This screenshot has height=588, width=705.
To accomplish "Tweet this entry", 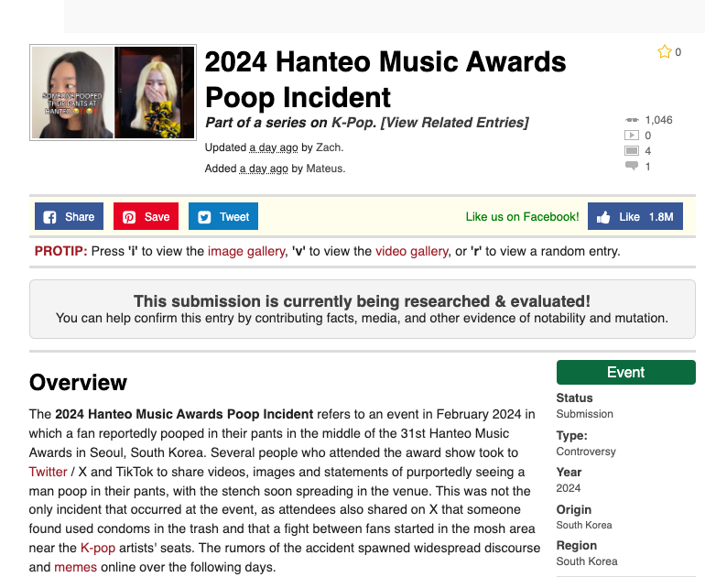I will pos(223,216).
